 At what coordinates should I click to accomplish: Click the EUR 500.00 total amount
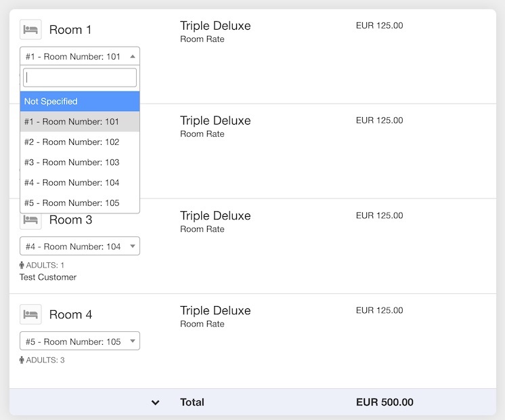[x=385, y=402]
